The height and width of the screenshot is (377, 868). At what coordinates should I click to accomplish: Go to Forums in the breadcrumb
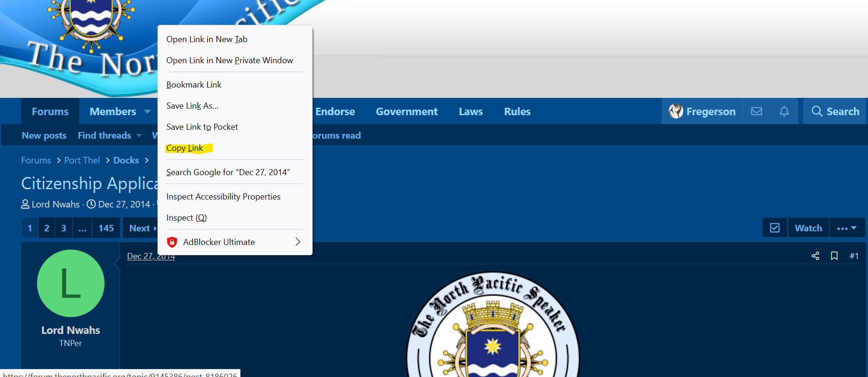[x=36, y=160]
